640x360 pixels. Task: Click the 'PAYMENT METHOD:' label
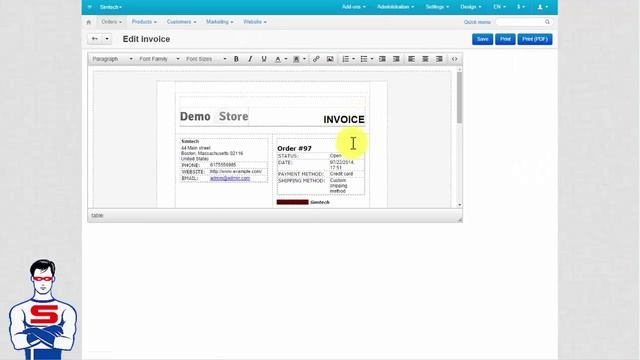[x=300, y=174]
